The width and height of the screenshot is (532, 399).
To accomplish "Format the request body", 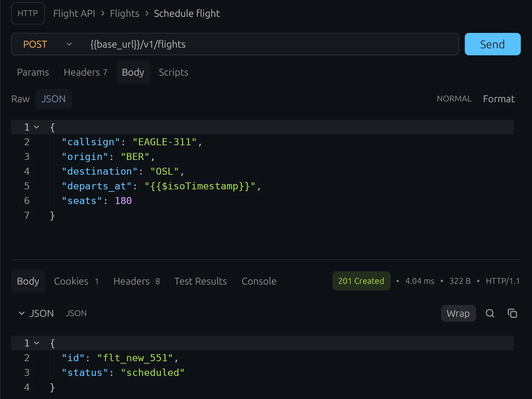I will pos(499,99).
